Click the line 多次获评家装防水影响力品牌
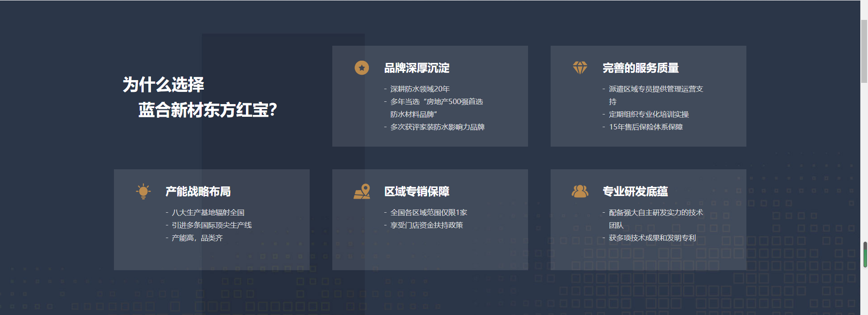The width and height of the screenshot is (868, 315). coord(437,127)
